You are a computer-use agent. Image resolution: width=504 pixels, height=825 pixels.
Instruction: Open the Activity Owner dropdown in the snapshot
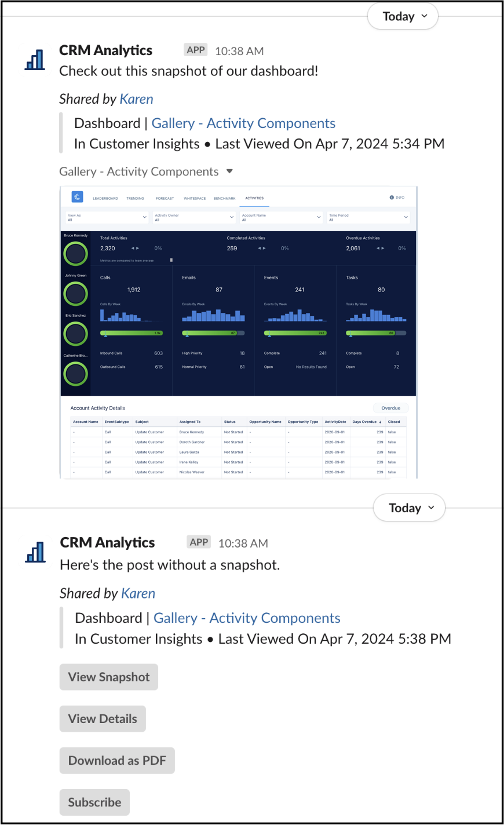[194, 217]
